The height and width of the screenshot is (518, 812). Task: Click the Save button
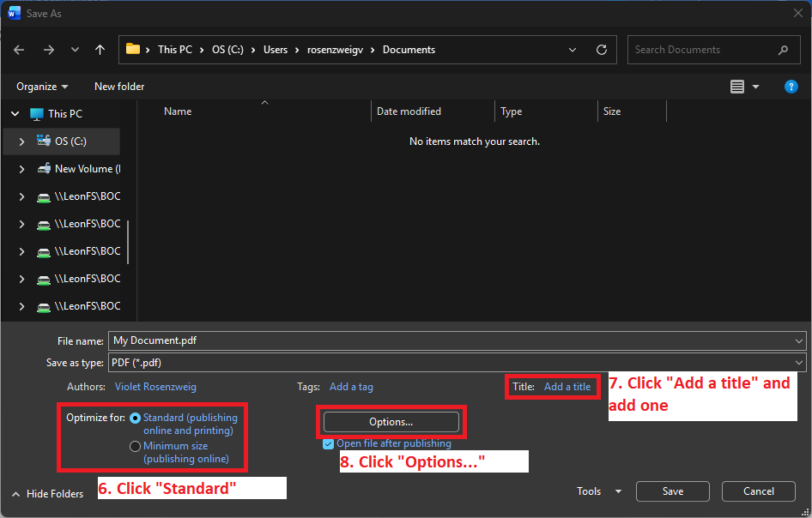(x=673, y=491)
